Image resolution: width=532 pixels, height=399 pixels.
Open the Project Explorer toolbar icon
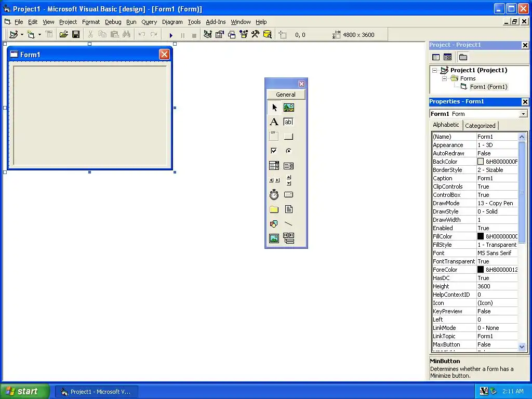(x=208, y=34)
